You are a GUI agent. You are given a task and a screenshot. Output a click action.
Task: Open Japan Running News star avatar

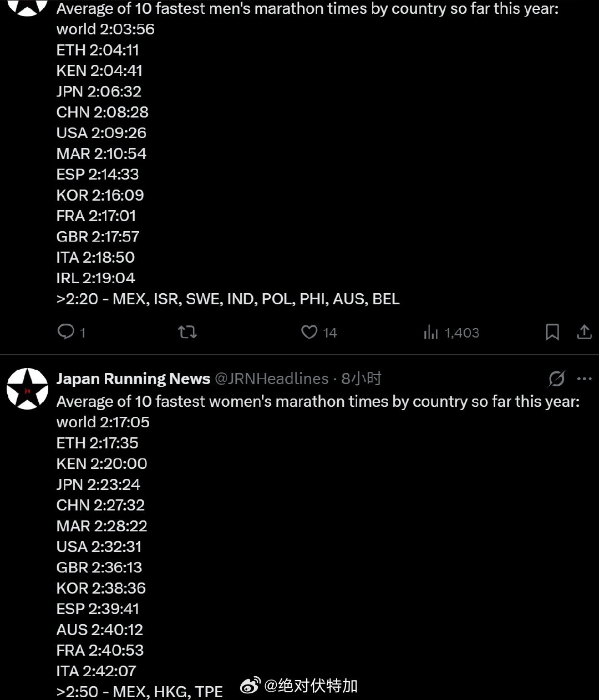coord(27,389)
